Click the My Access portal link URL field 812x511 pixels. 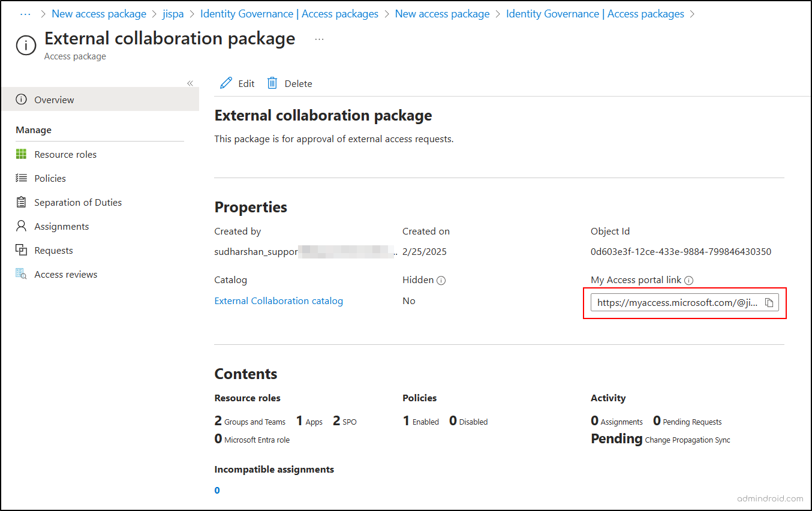click(678, 302)
